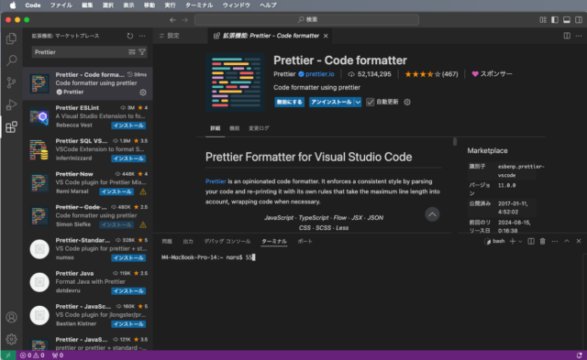The width and height of the screenshot is (587, 360).
Task: Open the Source Control view
Action: [x=11, y=82]
